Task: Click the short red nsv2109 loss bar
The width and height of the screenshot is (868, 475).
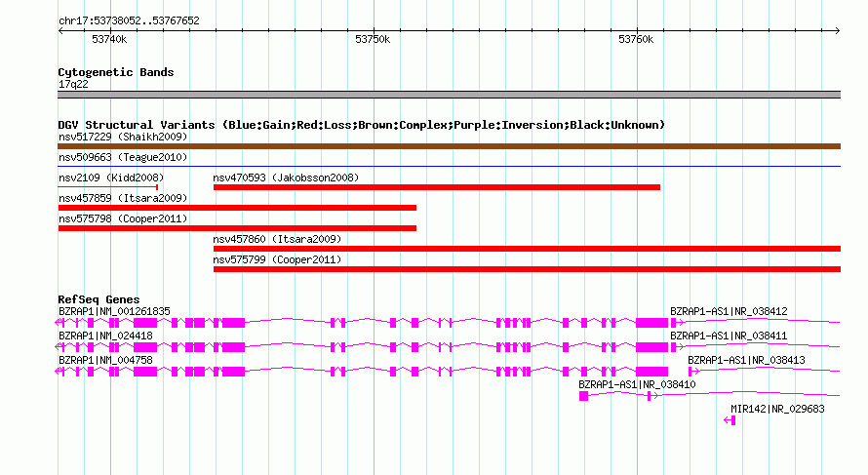Action: click(x=108, y=187)
